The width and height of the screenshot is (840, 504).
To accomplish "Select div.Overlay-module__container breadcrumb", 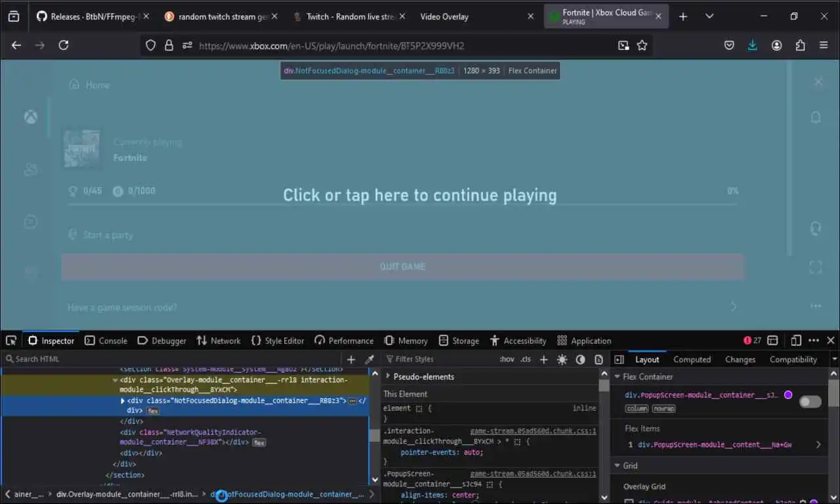I will [127, 494].
